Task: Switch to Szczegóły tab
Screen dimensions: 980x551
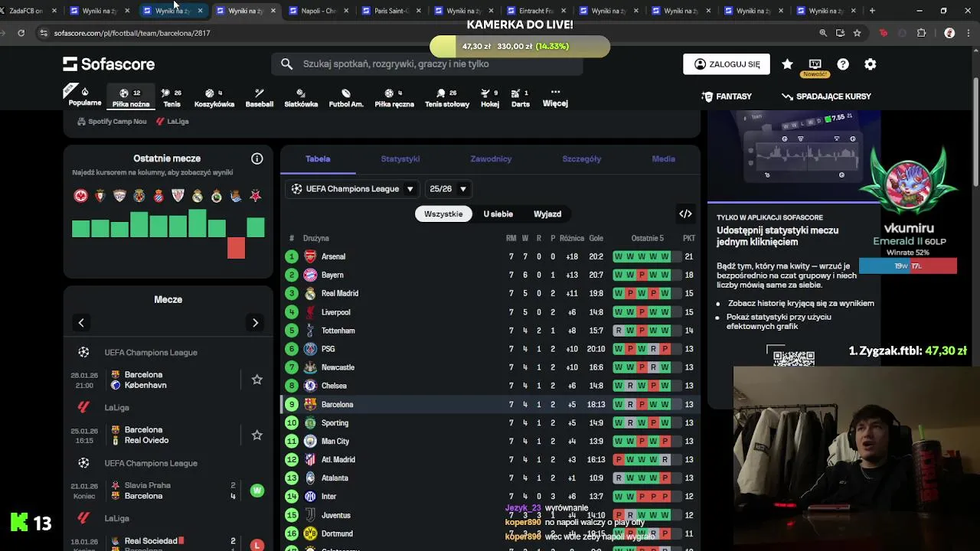Action: pos(582,158)
